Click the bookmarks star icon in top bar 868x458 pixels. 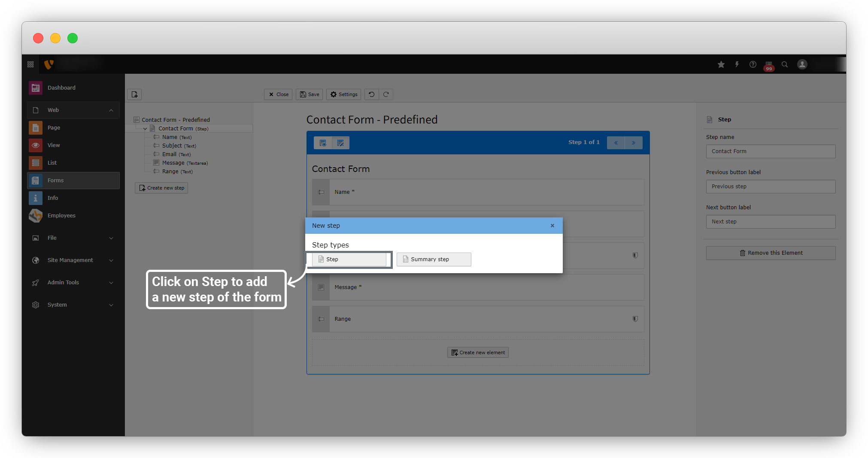pyautogui.click(x=721, y=64)
